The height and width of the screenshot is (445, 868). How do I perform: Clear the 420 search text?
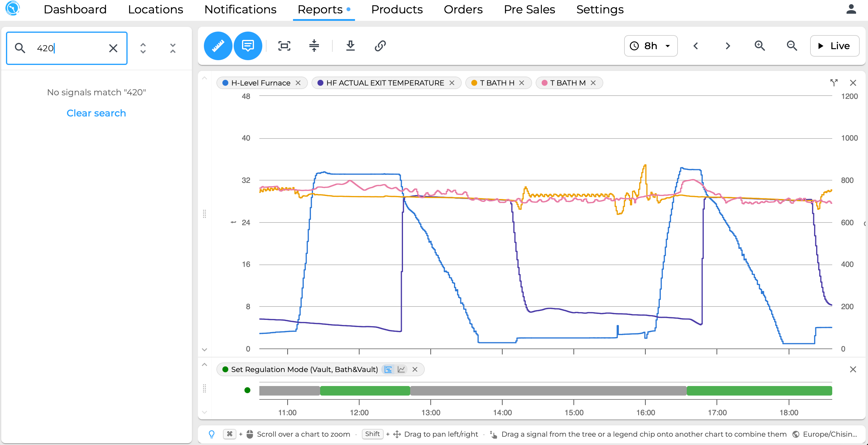coord(113,48)
